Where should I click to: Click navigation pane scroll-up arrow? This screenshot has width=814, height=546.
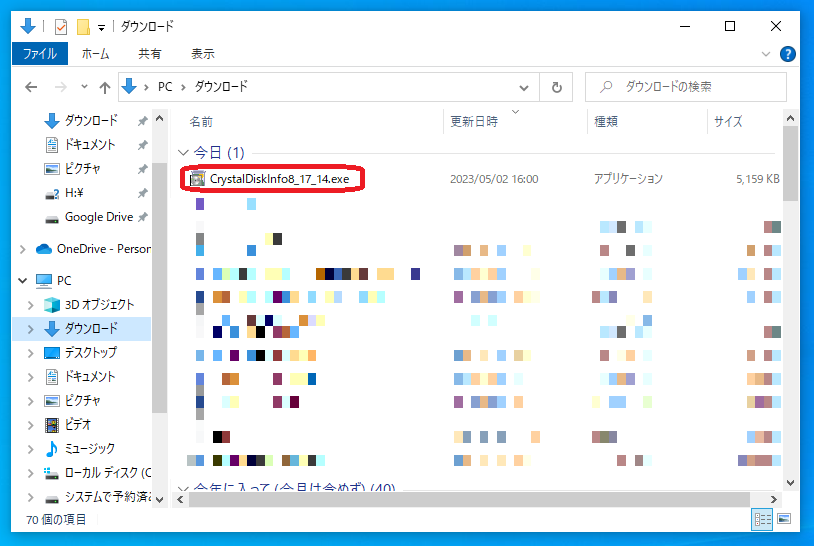coord(160,118)
